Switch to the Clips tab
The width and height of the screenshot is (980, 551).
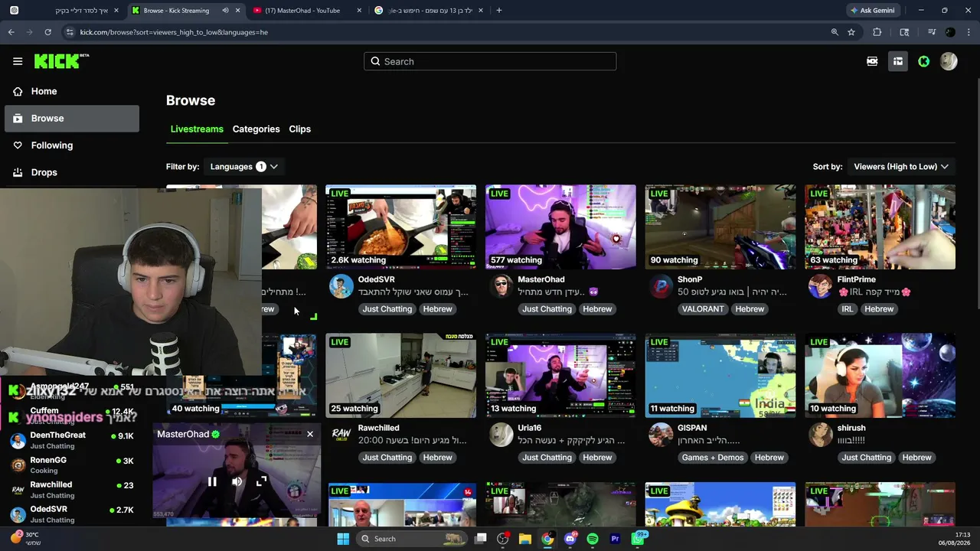(x=299, y=129)
